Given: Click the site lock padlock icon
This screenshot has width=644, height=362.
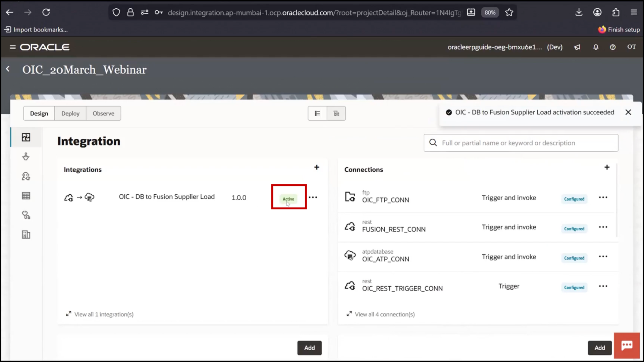Looking at the screenshot, I should click(130, 12).
